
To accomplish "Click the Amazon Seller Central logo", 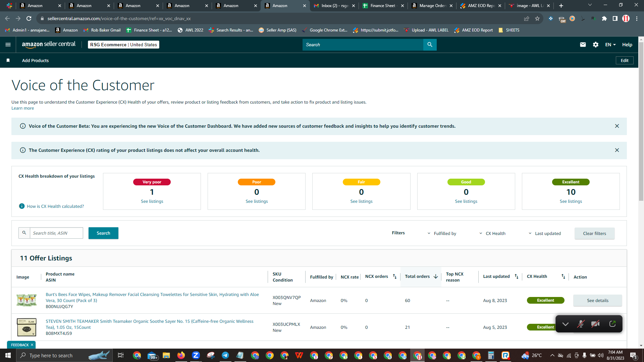I will coord(49,45).
